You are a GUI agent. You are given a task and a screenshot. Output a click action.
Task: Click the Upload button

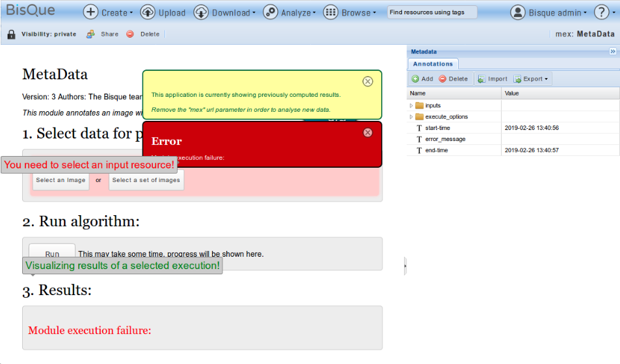(163, 12)
